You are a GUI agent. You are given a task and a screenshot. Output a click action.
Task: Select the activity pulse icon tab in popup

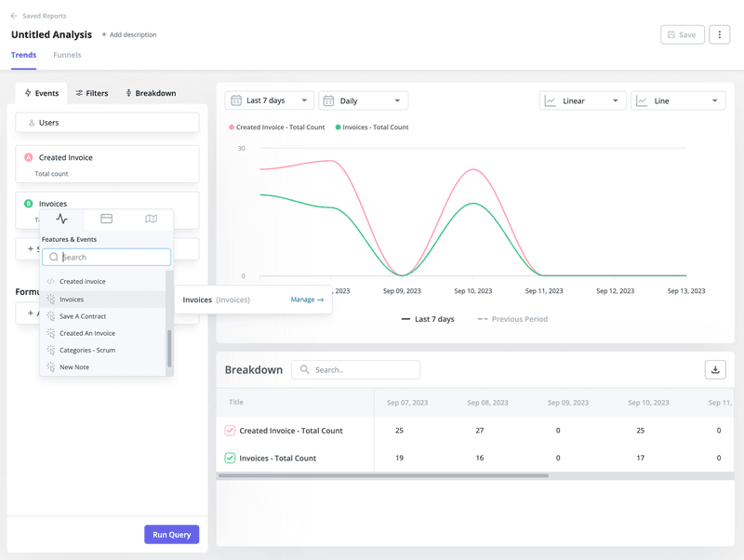coord(61,220)
